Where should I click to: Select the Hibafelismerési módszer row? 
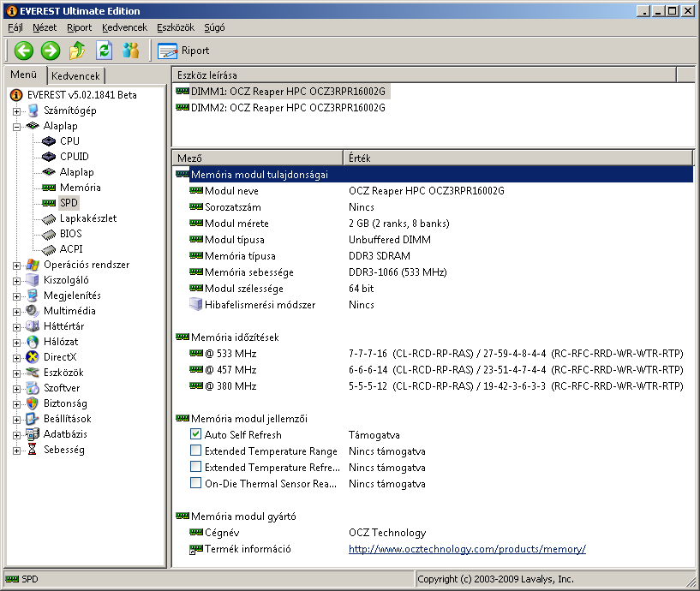[434, 305]
